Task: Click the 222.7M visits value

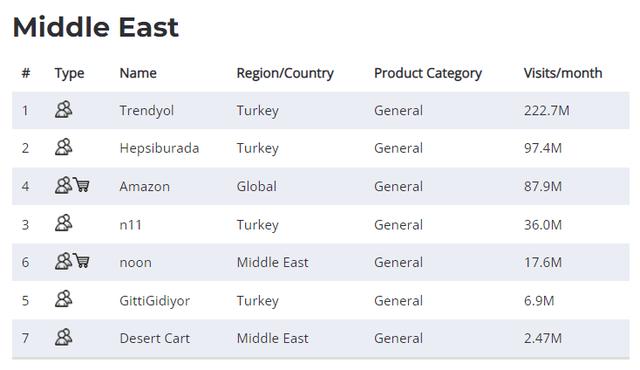Action: coord(547,111)
